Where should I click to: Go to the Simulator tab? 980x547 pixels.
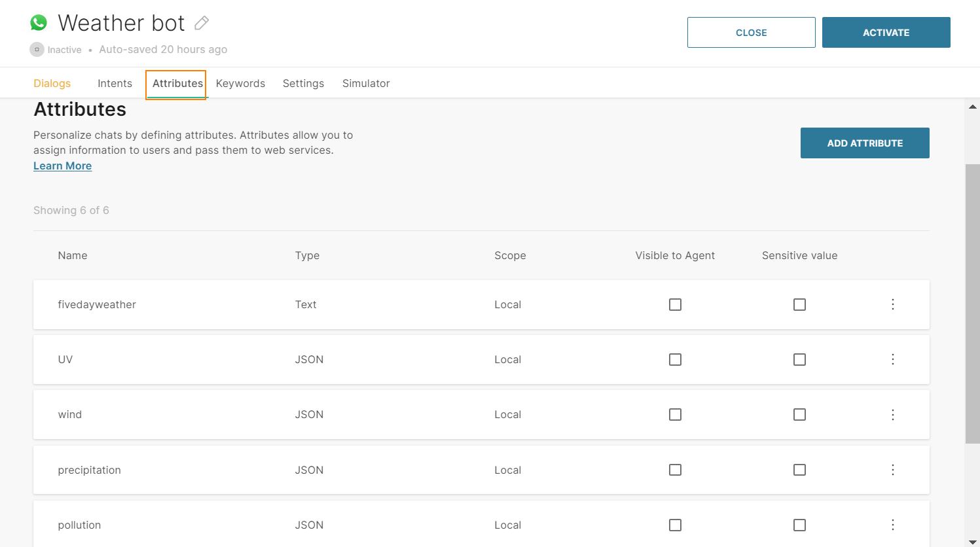pyautogui.click(x=366, y=83)
